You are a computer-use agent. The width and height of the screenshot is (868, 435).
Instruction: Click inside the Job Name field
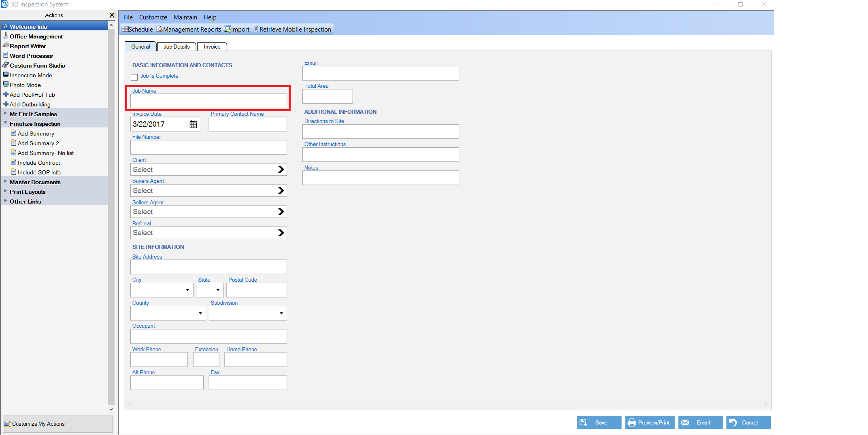[x=208, y=101]
